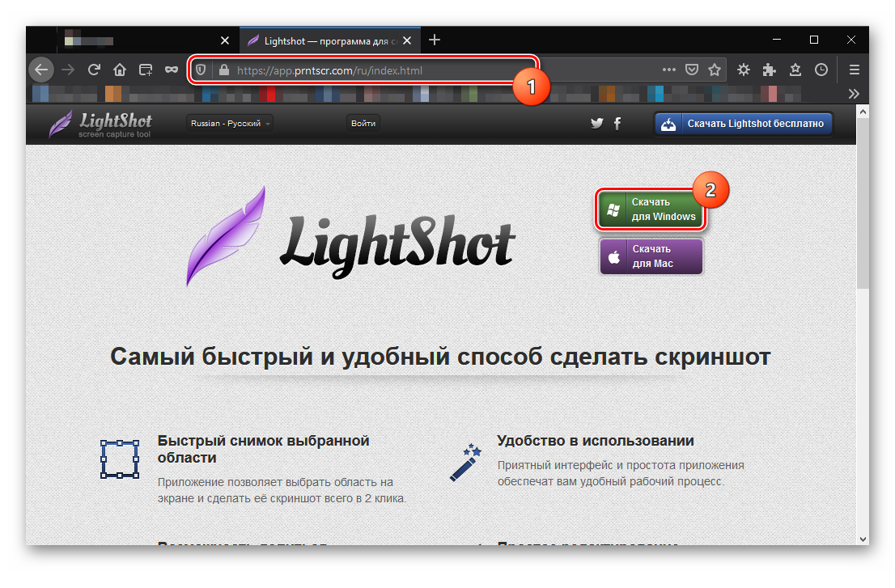Click the dashed selection area icon
Image resolution: width=895 pixels, height=588 pixels.
tap(120, 459)
